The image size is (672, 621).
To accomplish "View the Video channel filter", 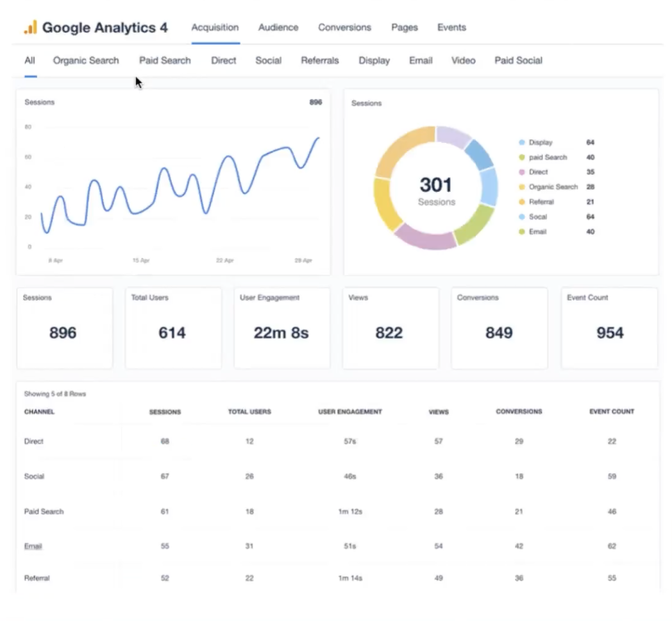I will pyautogui.click(x=464, y=60).
